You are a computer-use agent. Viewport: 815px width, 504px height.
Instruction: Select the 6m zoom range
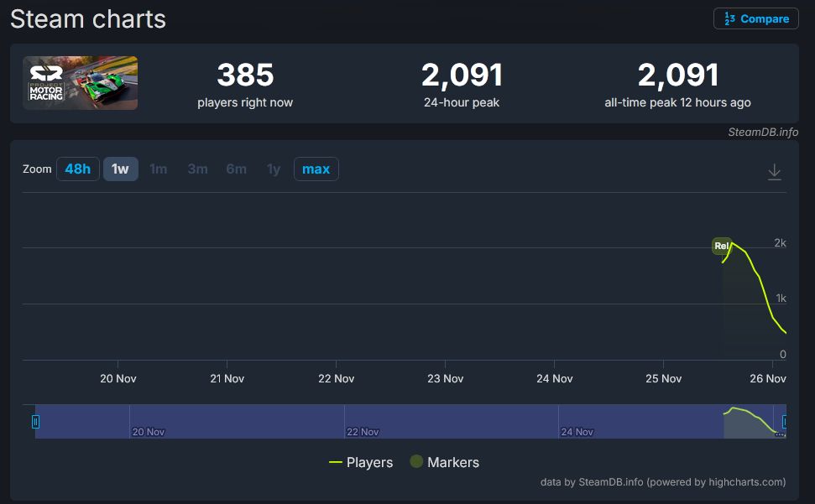pyautogui.click(x=236, y=169)
